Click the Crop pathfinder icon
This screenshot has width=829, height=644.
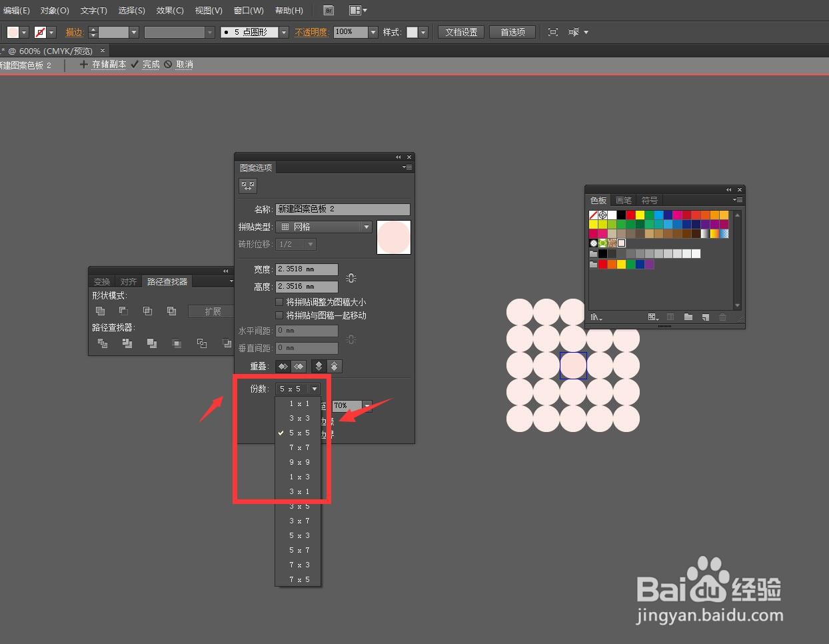point(177,343)
